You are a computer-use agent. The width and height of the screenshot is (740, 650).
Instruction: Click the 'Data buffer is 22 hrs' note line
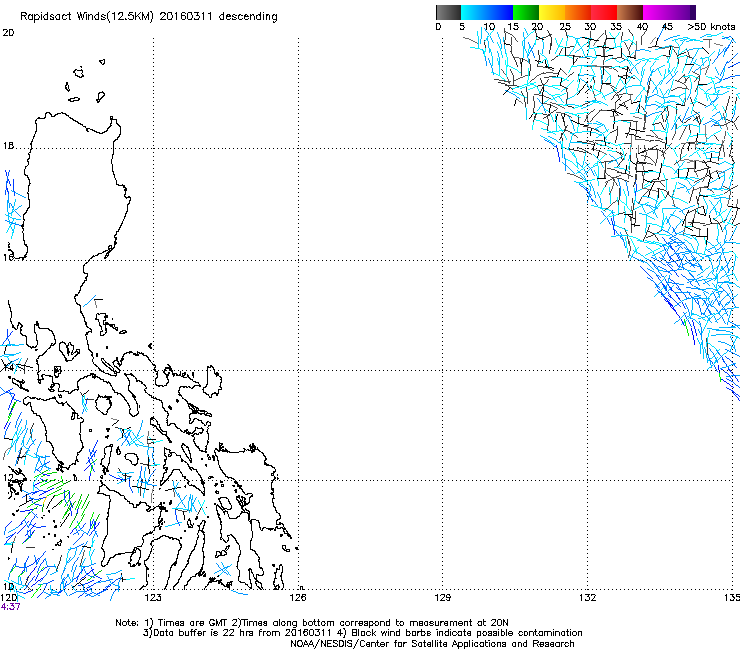[362, 633]
